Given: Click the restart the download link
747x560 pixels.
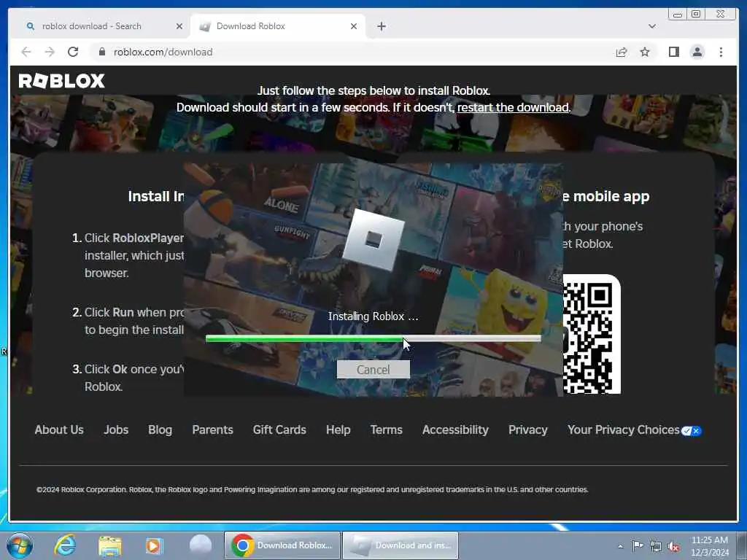Looking at the screenshot, I should tap(513, 108).
